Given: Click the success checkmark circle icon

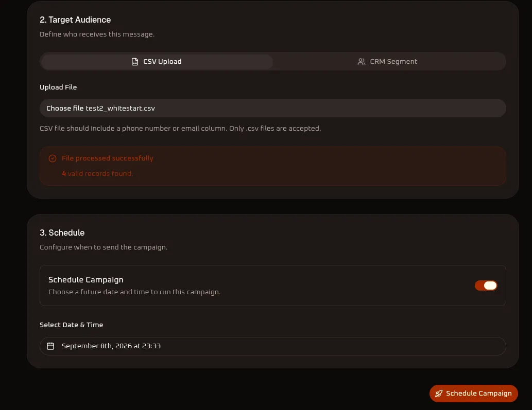Looking at the screenshot, I should 52,158.
